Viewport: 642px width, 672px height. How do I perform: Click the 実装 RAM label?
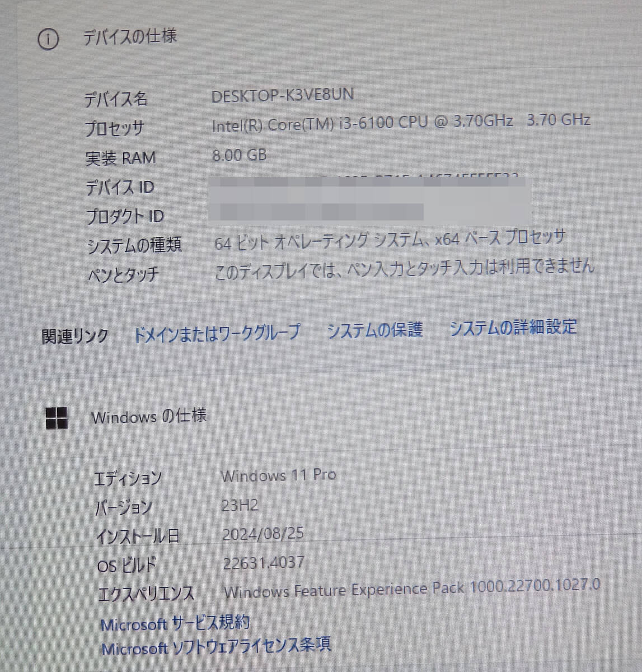120,158
